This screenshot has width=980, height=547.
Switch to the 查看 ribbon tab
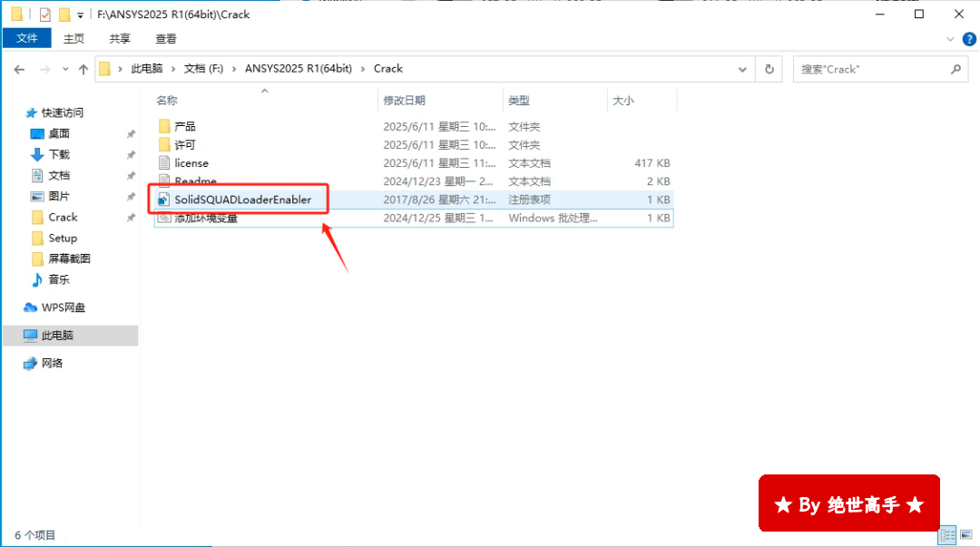click(x=166, y=38)
